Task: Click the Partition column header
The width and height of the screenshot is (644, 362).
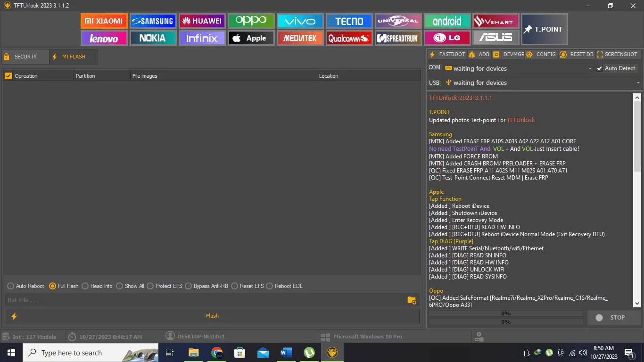Action: [102, 75]
